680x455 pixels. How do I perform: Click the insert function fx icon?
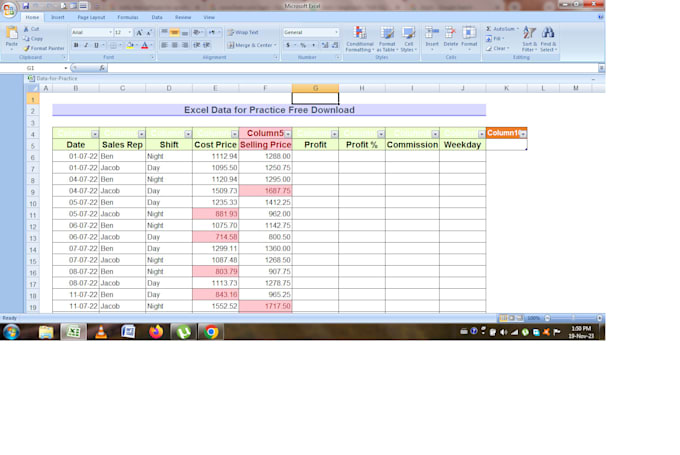tap(102, 68)
